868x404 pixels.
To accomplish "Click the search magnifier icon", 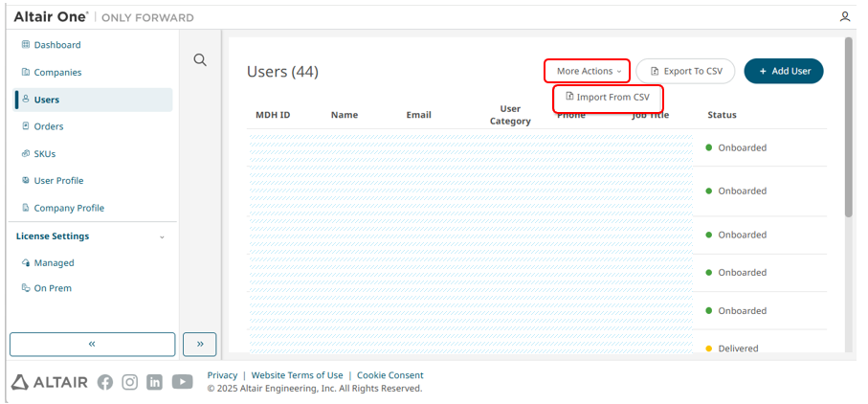I will pyautogui.click(x=200, y=60).
